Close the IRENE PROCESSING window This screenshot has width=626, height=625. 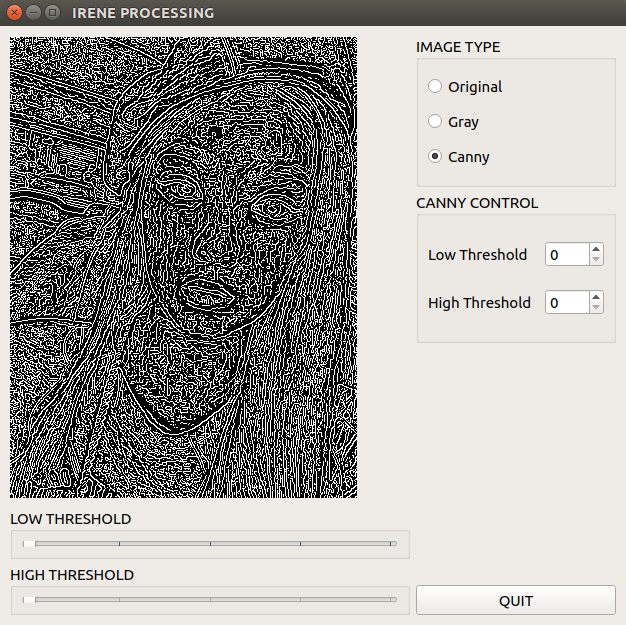[15, 13]
